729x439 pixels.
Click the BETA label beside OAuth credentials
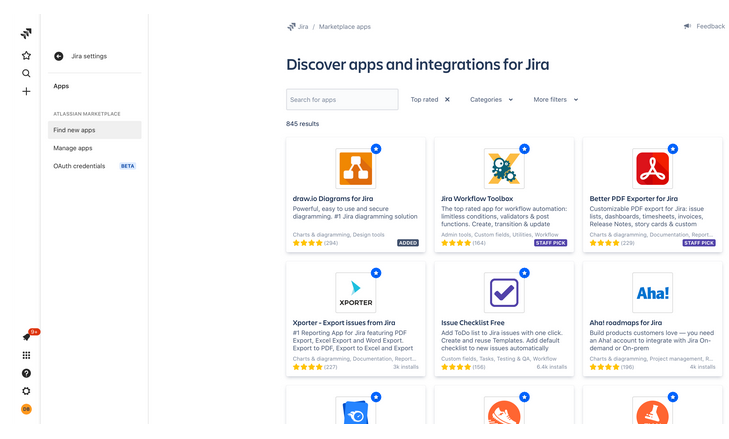[127, 166]
